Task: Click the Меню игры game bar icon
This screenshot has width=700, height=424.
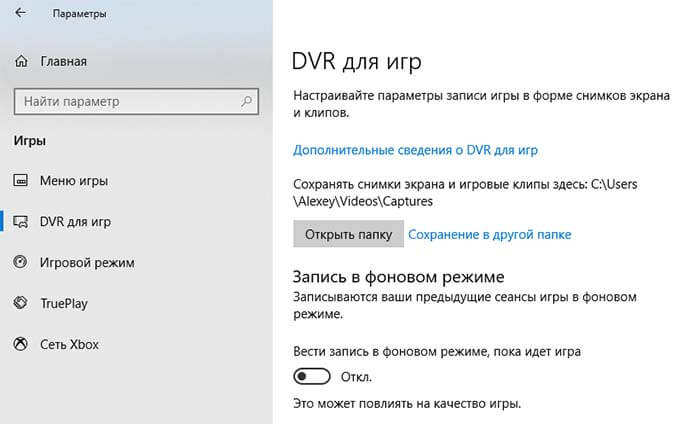Action: pyautogui.click(x=21, y=180)
